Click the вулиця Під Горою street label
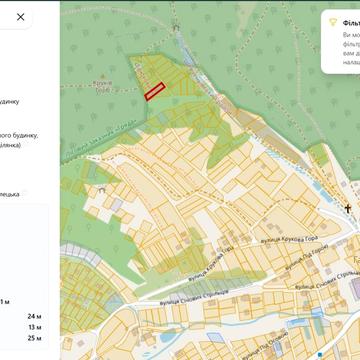360x360 pixels. pos(307,257)
